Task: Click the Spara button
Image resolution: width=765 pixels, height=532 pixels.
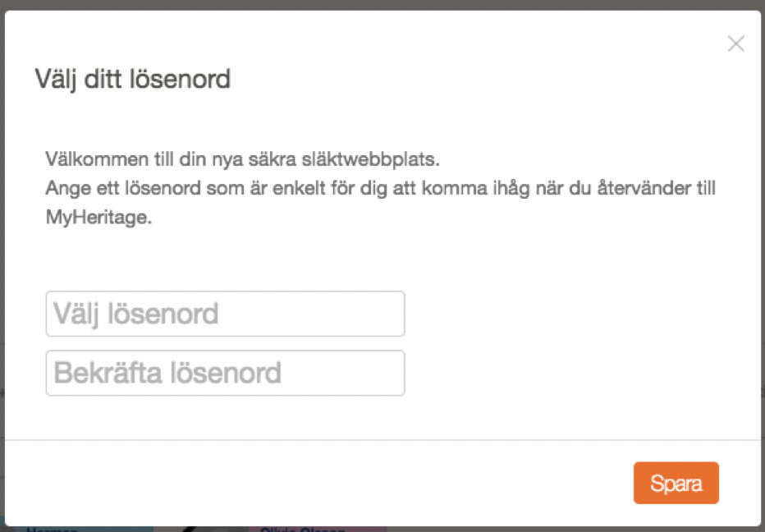Action: (x=676, y=483)
